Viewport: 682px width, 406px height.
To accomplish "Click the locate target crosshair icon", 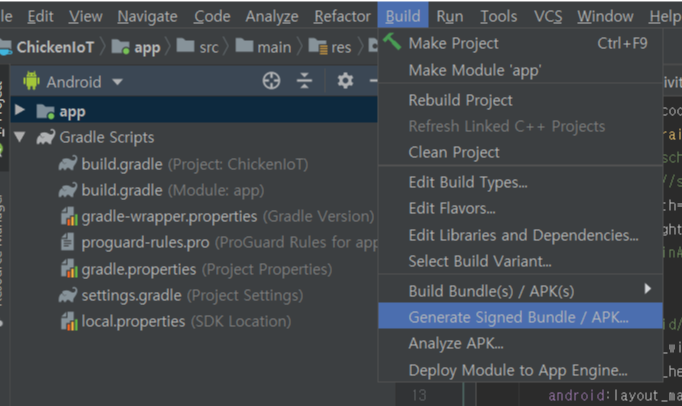I will point(271,81).
